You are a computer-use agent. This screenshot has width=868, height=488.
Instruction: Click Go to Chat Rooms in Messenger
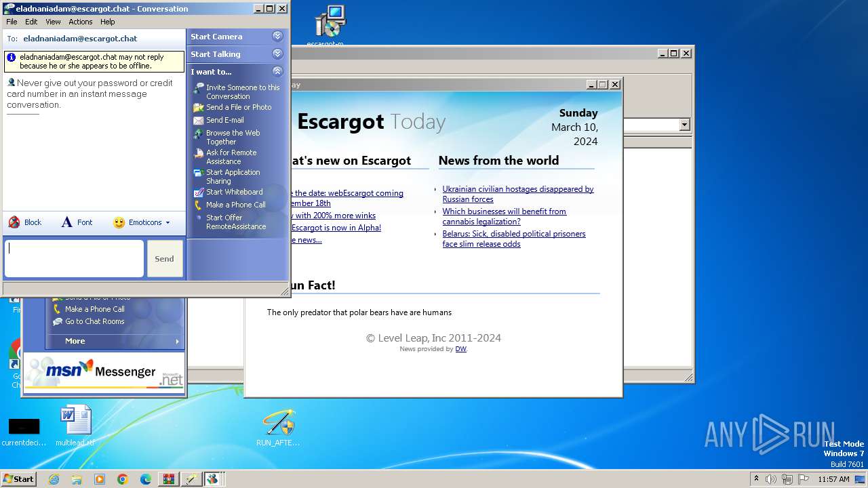click(x=94, y=321)
